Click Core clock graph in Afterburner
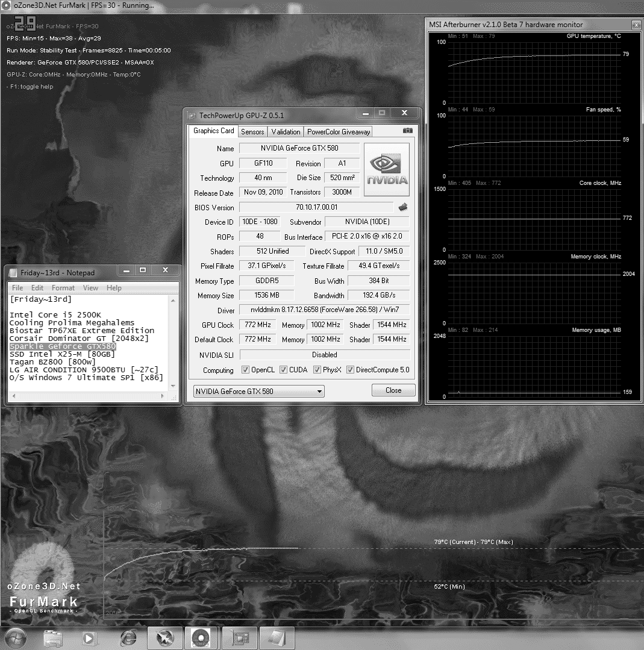Screen dimensions: 644x650 point(534,219)
